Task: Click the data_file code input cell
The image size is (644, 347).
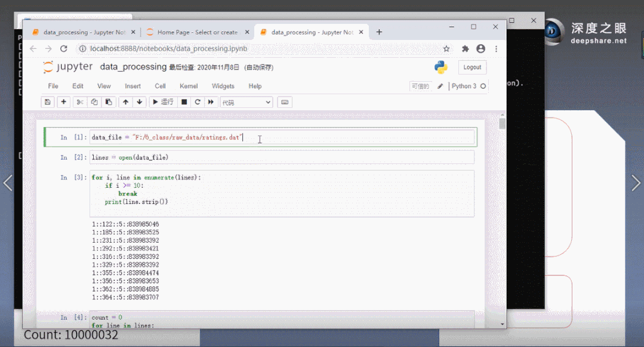Action: pyautogui.click(x=282, y=138)
